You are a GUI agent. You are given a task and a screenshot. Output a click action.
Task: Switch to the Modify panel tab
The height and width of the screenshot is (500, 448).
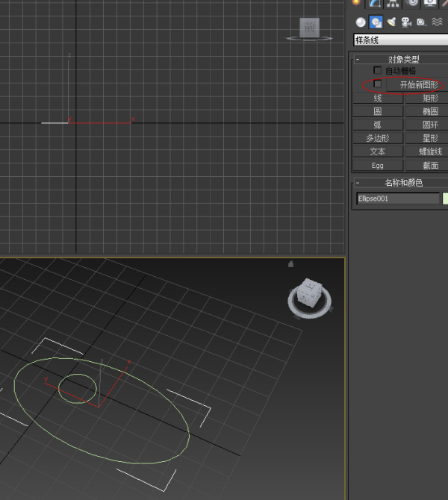tap(375, 3)
